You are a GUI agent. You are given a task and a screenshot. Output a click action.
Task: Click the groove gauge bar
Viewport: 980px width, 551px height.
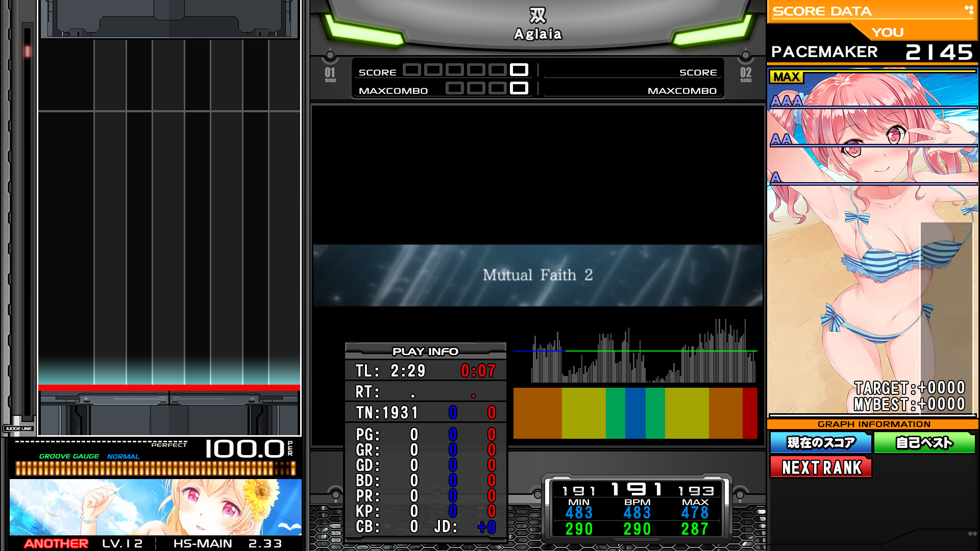coord(155,468)
